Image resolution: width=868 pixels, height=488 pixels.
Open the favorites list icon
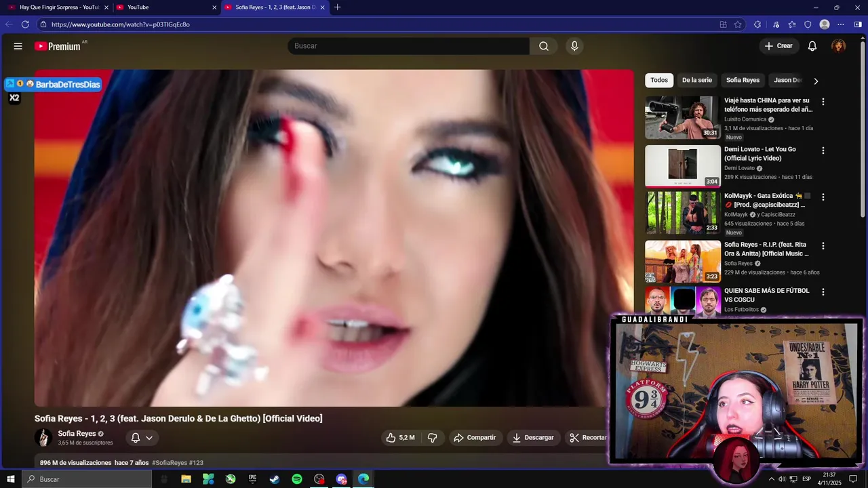point(792,24)
